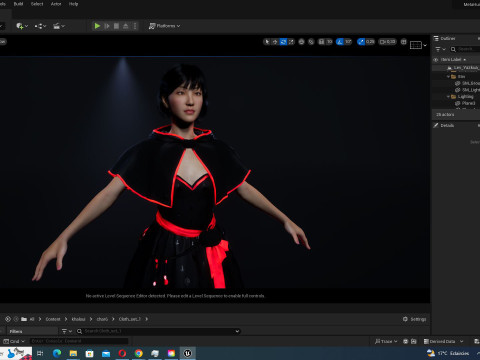Click the All breadcrumb

(x=32, y=319)
